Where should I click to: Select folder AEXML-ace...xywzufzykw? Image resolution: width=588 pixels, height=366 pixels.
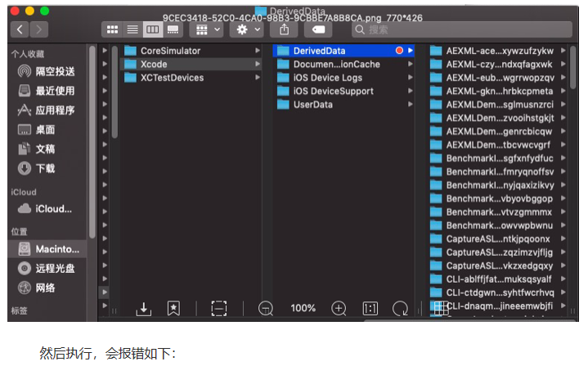point(497,51)
